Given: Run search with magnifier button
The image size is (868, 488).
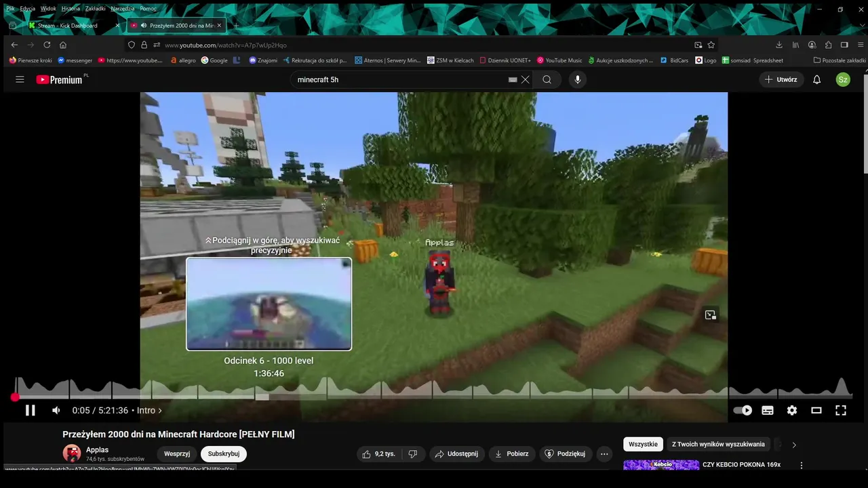Looking at the screenshot, I should pos(547,79).
